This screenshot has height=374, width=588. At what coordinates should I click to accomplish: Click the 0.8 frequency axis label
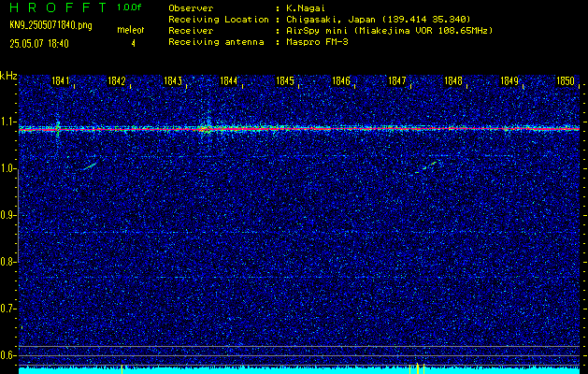[7, 262]
